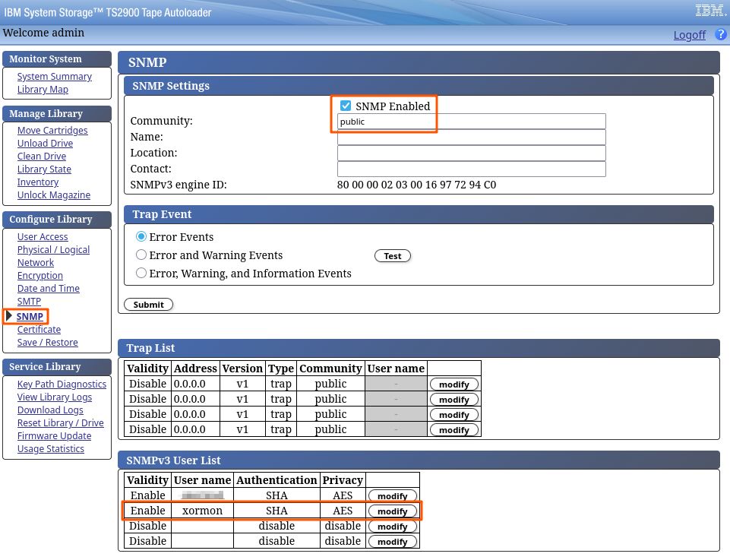Uncheck the SNMP Enabled checkbox
This screenshot has height=560, width=730.
pyautogui.click(x=346, y=106)
